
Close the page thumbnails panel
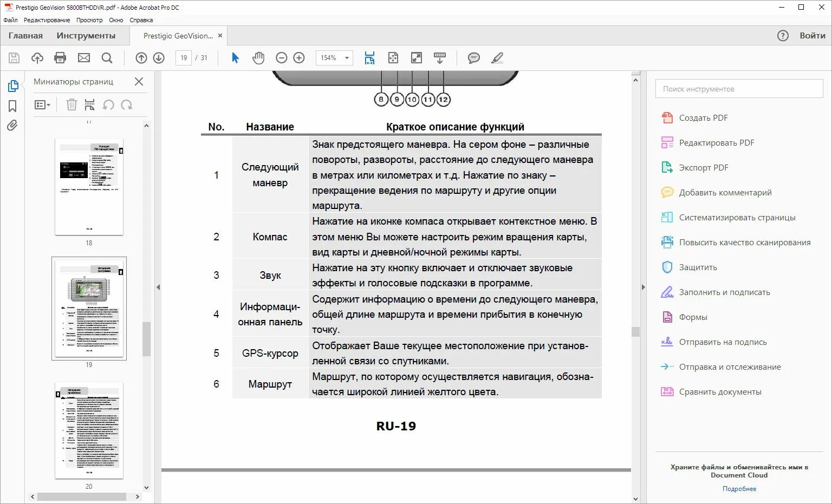(x=139, y=82)
